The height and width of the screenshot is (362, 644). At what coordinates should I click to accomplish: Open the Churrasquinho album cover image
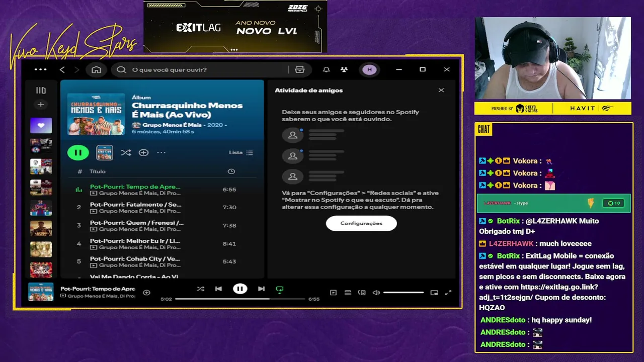[96, 114]
